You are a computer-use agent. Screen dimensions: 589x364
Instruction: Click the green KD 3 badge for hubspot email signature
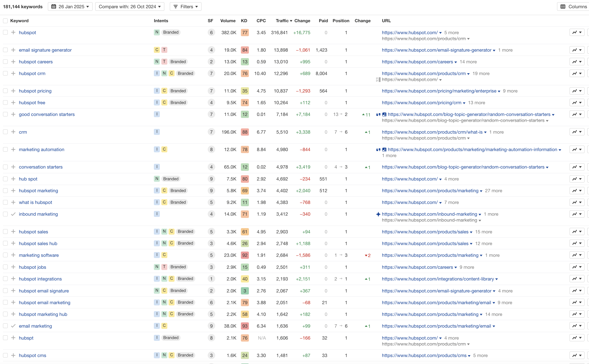[x=245, y=291]
